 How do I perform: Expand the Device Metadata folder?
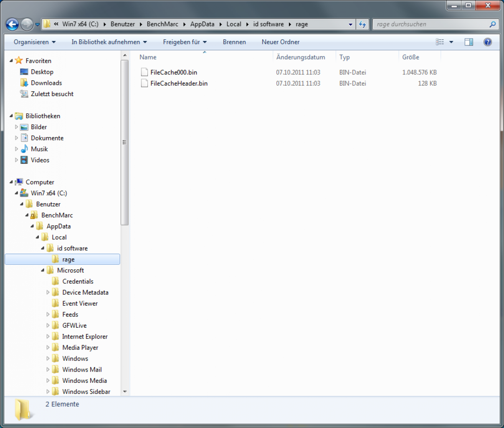click(48, 292)
